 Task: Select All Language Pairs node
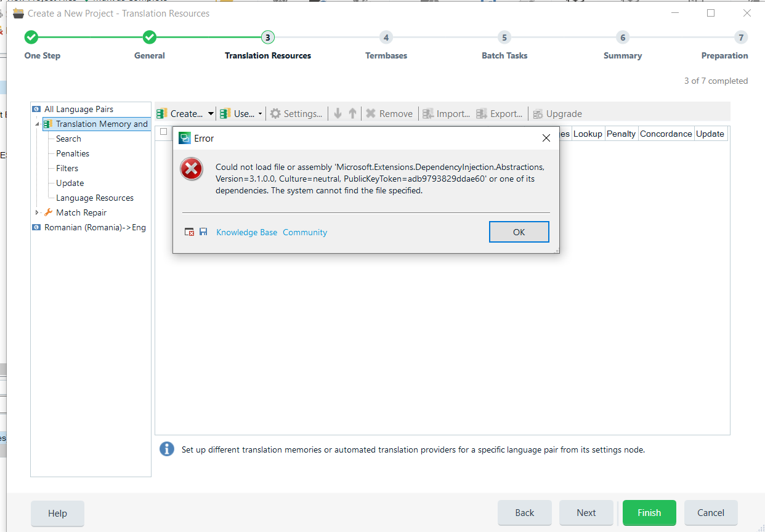tap(79, 109)
